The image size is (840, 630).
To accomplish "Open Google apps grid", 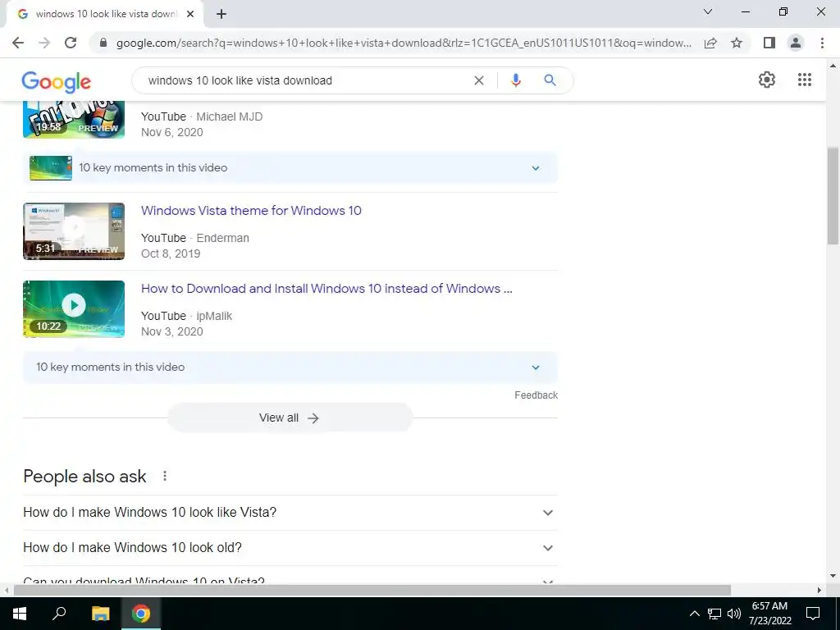I will tap(804, 80).
